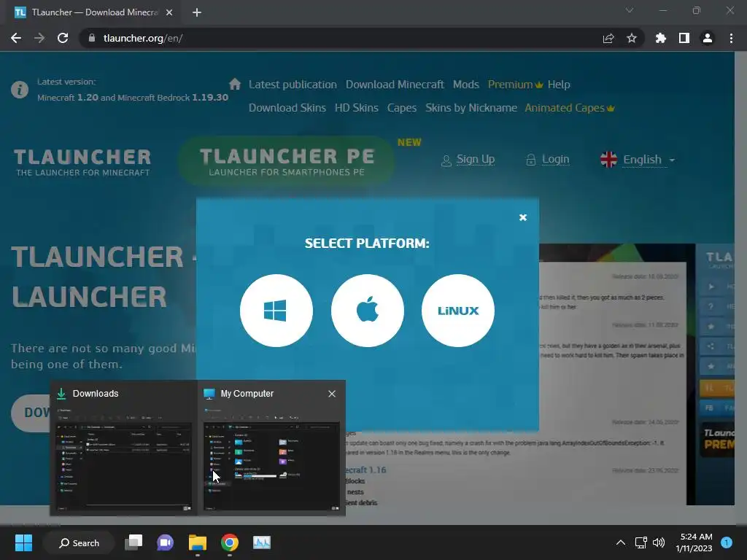
Task: Bookmark the page with the star icon
Action: 632,38
